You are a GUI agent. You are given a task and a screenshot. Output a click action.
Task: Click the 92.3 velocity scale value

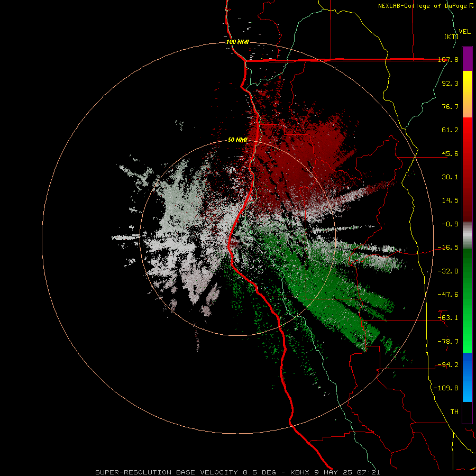click(450, 83)
